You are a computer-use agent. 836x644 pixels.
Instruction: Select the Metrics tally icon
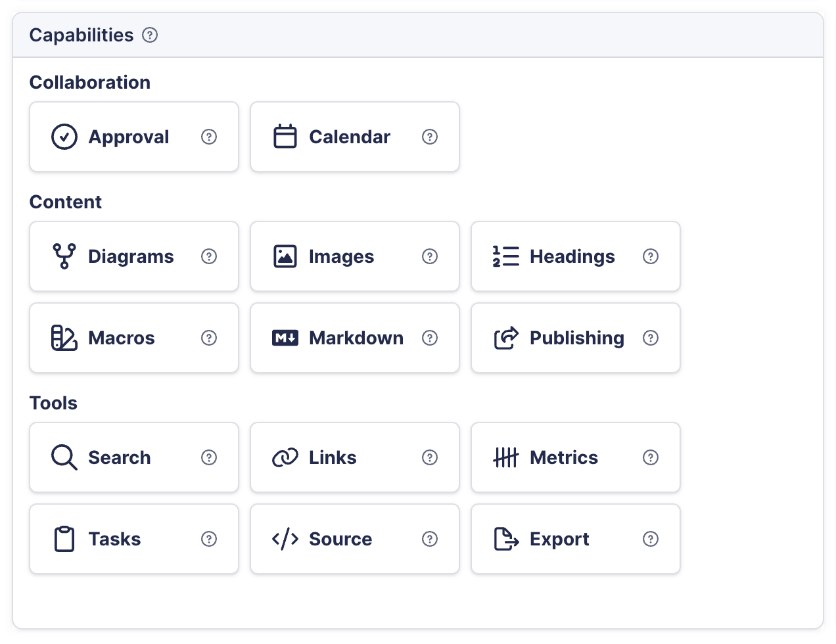(x=506, y=457)
